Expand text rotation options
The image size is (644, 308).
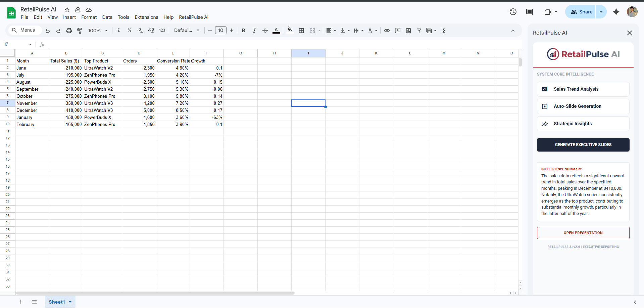tap(373, 31)
